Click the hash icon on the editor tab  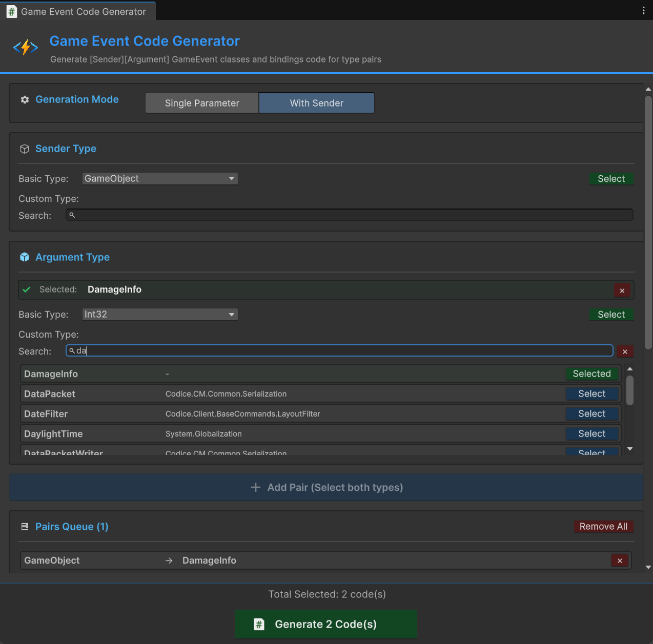(11, 11)
